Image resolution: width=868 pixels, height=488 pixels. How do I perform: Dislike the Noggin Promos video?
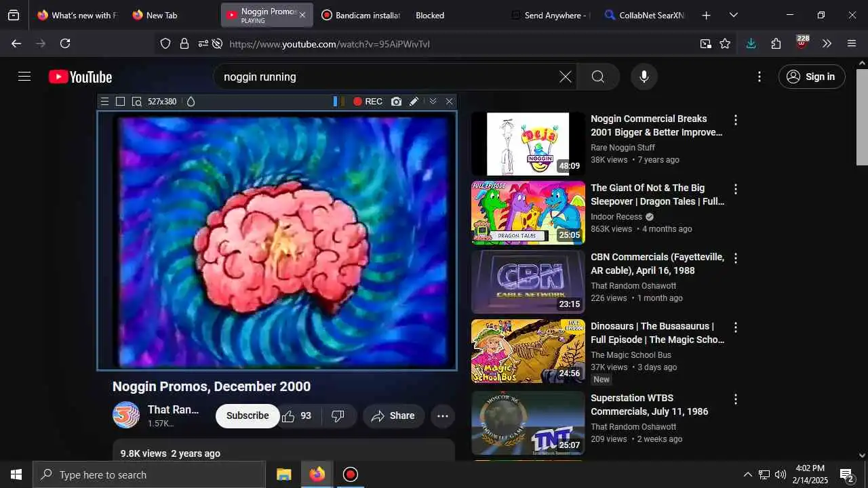[x=338, y=415]
